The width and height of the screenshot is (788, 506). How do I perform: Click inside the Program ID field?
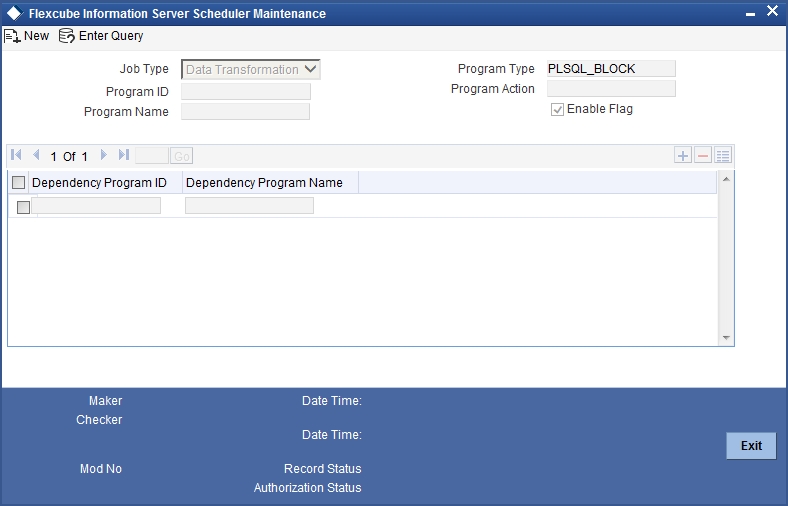pos(246,91)
